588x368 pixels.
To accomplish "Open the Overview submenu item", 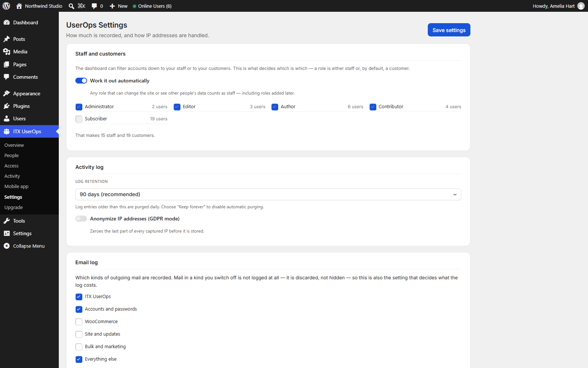I will pyautogui.click(x=14, y=145).
